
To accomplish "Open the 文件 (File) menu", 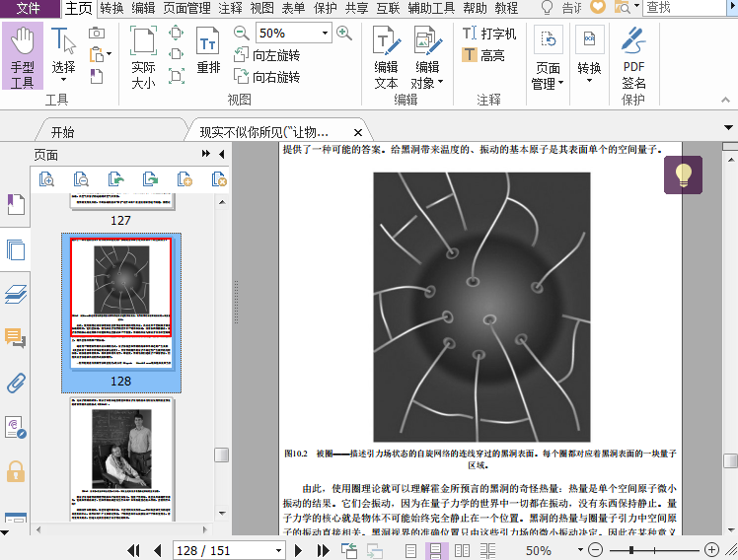I will [29, 8].
